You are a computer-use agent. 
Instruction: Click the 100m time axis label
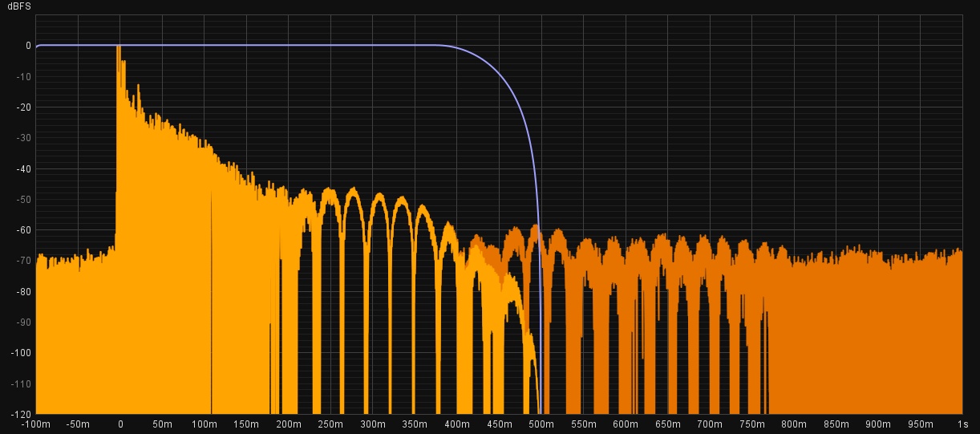[205, 424]
